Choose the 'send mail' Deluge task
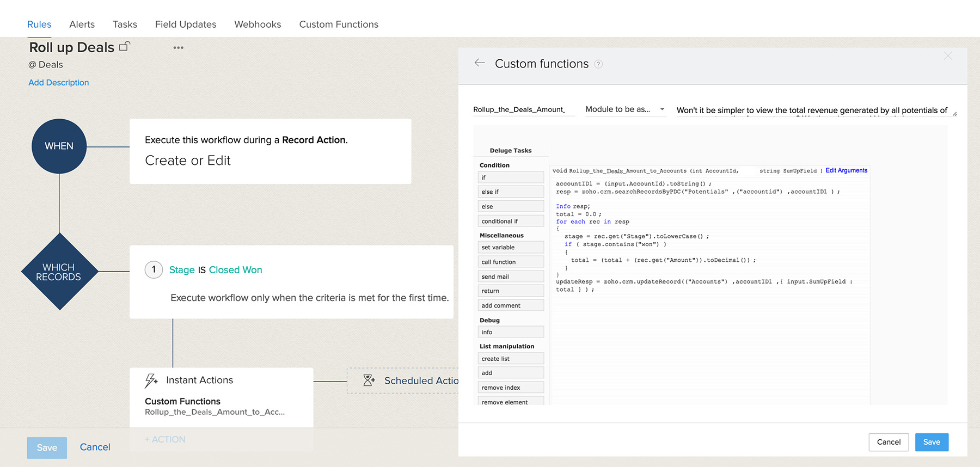This screenshot has width=980, height=467. point(511,276)
